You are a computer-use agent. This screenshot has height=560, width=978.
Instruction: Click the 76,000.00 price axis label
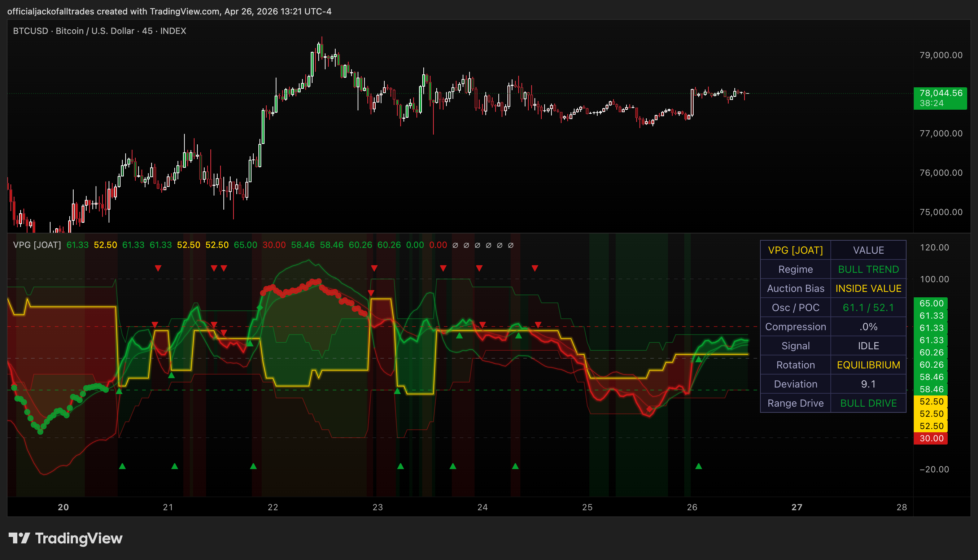click(941, 173)
